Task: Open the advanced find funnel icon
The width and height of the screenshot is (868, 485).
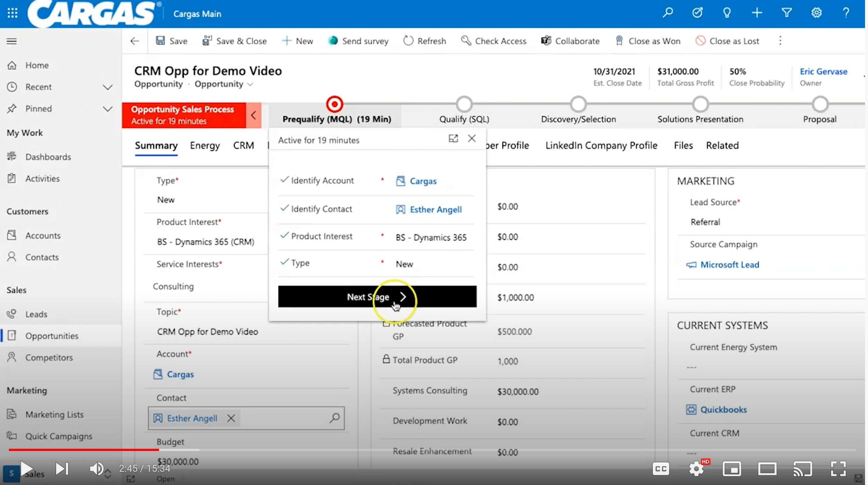Action: click(786, 13)
